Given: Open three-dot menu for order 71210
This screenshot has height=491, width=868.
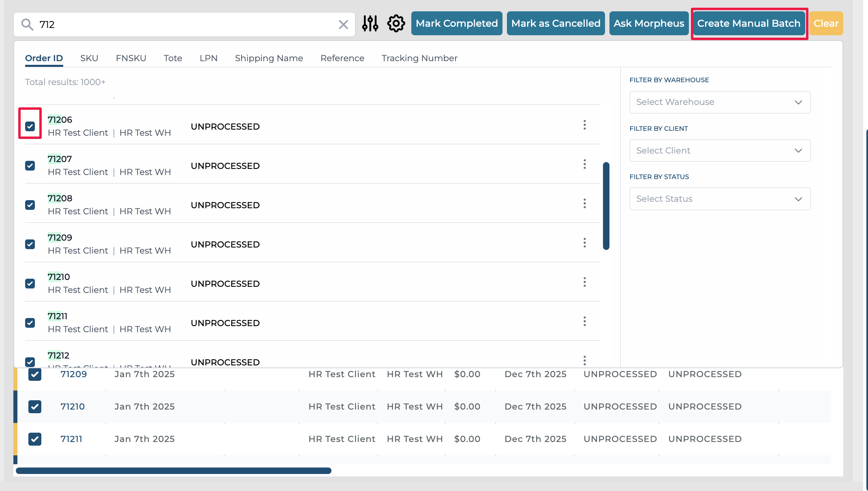Looking at the screenshot, I should 584,282.
